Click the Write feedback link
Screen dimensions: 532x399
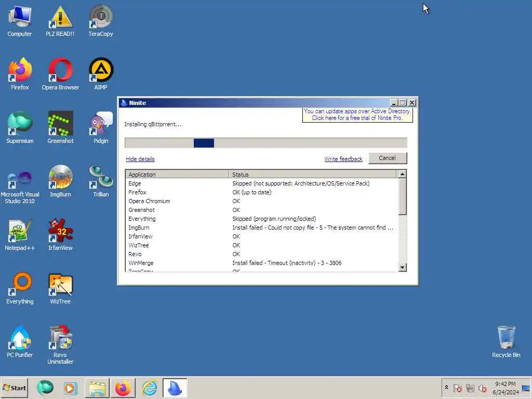tap(343, 159)
